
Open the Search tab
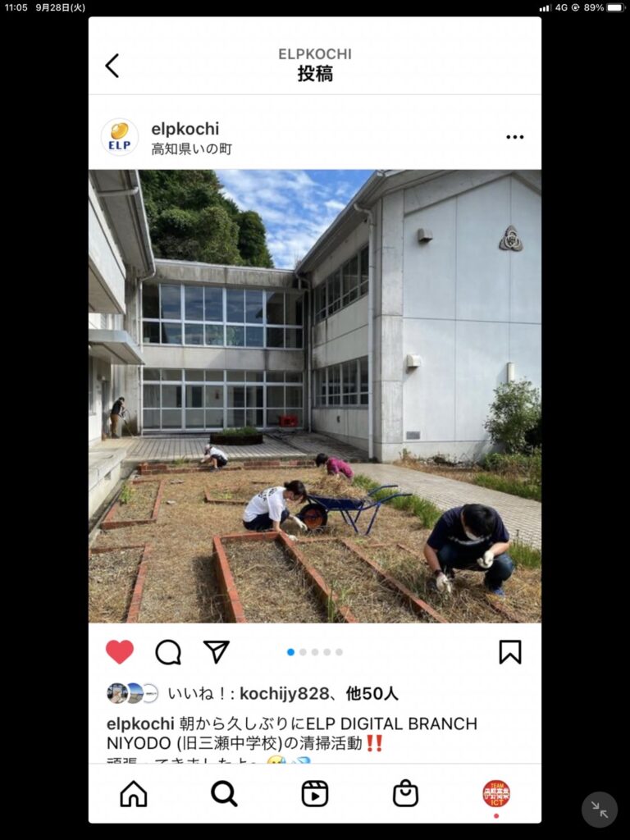point(224,793)
